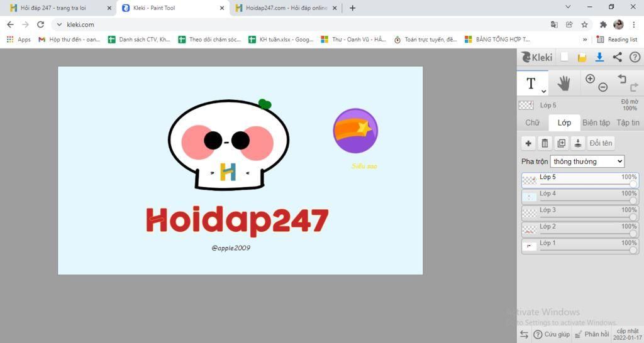644x343 pixels.
Task: Select layer Lớp 4
Action: [x=580, y=197]
